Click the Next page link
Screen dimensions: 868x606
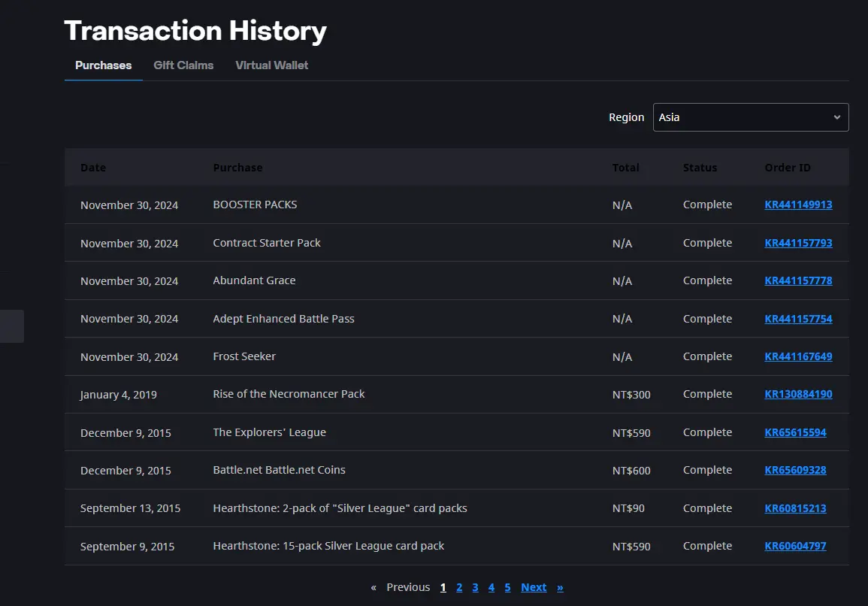[534, 588]
